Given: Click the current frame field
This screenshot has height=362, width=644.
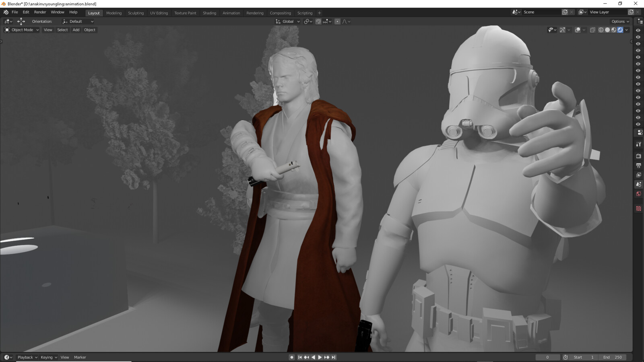Looking at the screenshot, I should coord(547,357).
